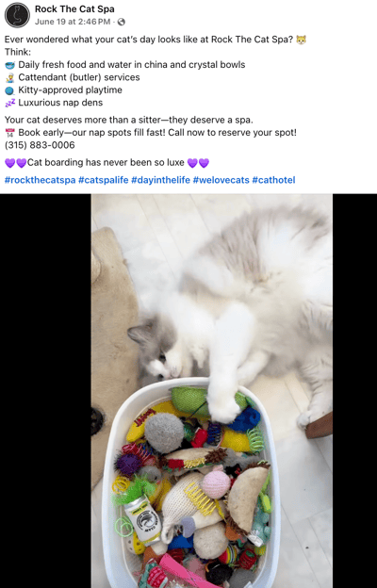Open the Rock The Cat Spa profile picture
Viewport: 377px width, 588px height.
click(x=17, y=15)
